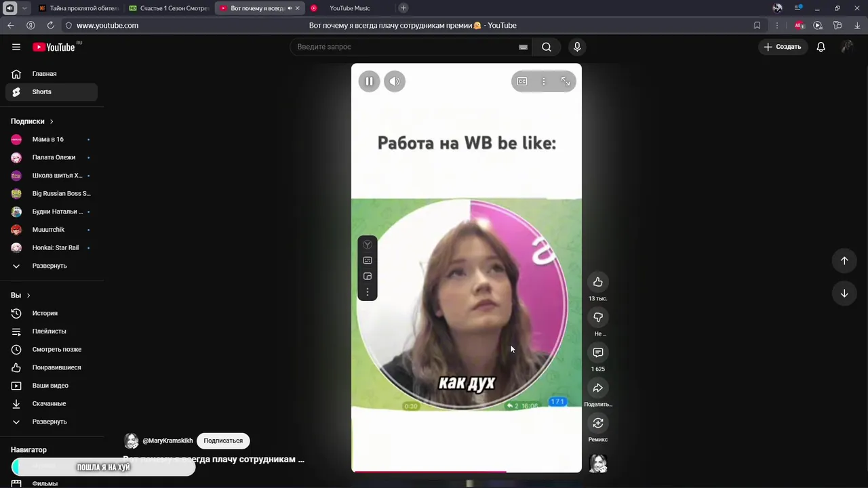Open Big Russian Boss channel
This screenshot has height=488, width=868.
pyautogui.click(x=52, y=193)
